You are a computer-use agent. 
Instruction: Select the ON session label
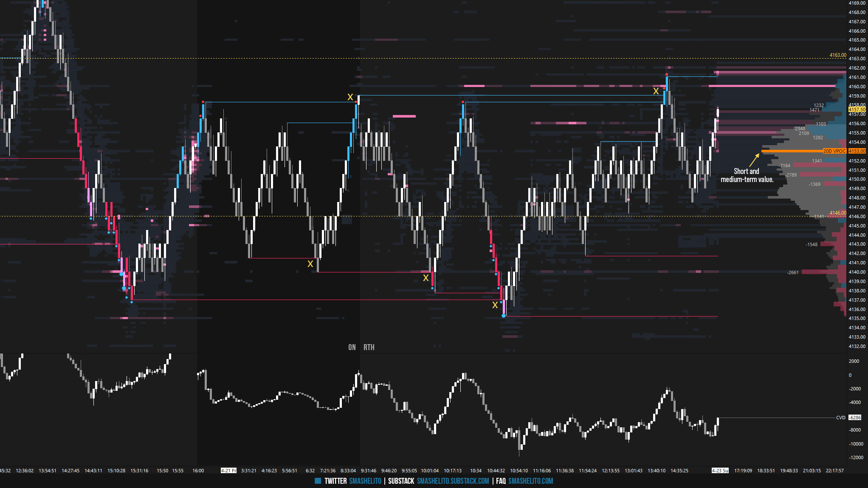point(352,347)
